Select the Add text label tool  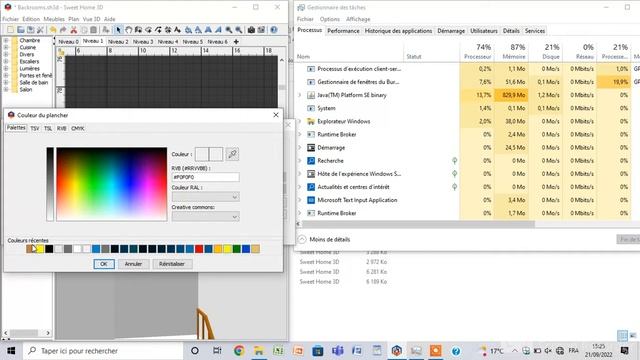pyautogui.click(x=178, y=30)
